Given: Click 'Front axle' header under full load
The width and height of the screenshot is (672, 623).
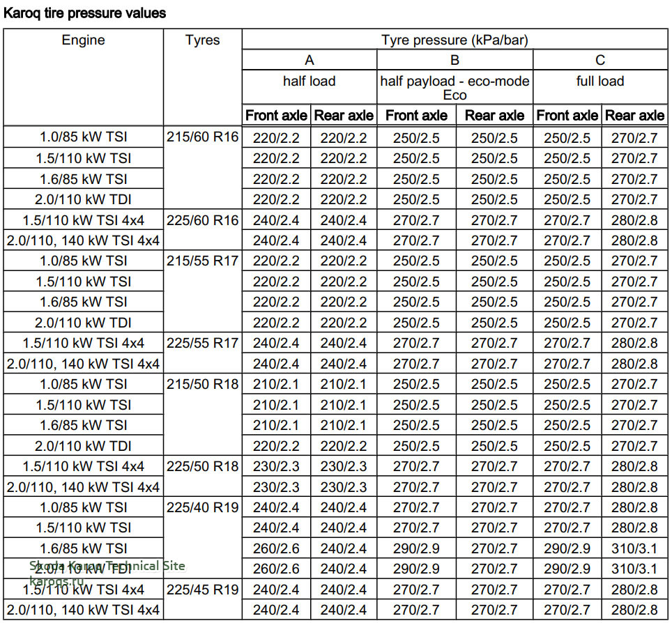Looking at the screenshot, I should click(x=567, y=115).
